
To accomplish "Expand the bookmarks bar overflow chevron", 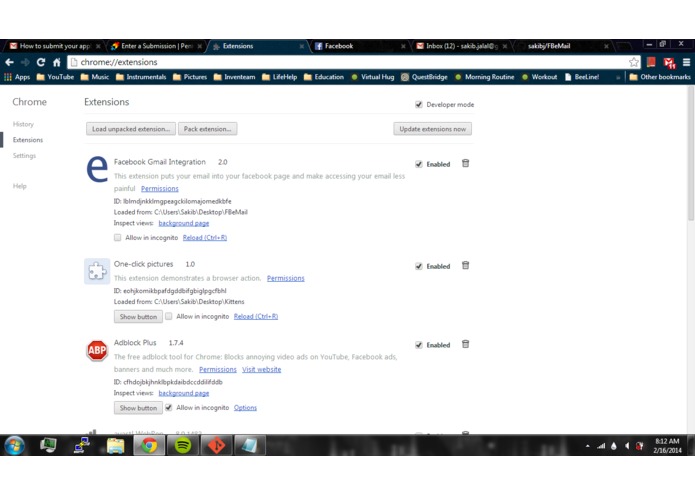I will click(618, 78).
